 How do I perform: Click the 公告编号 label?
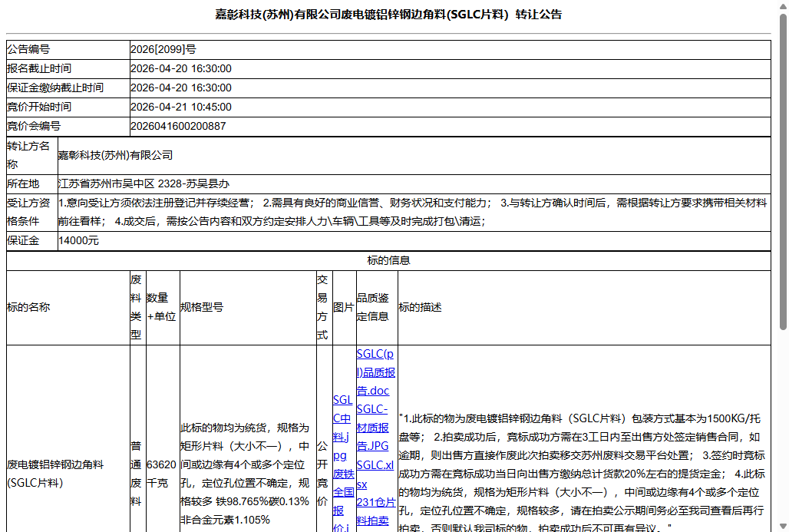point(28,49)
